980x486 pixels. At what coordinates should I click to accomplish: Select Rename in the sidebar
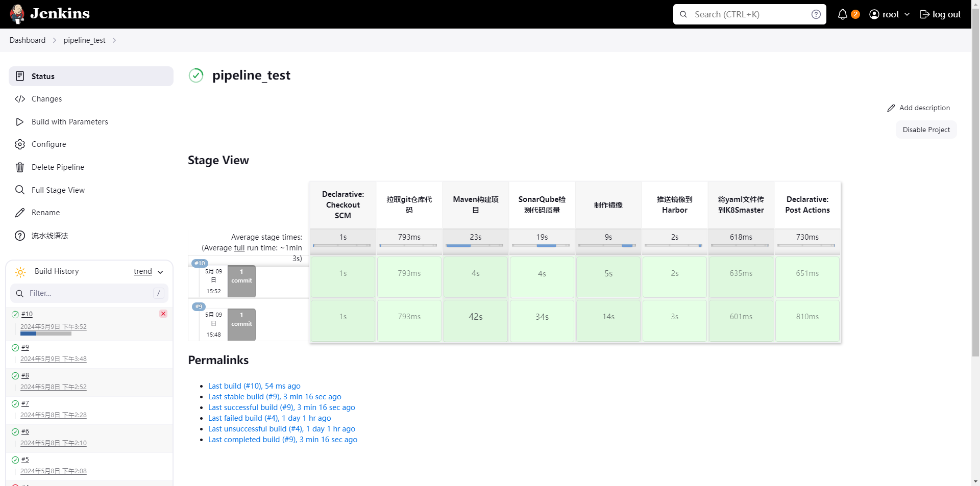pos(91,213)
